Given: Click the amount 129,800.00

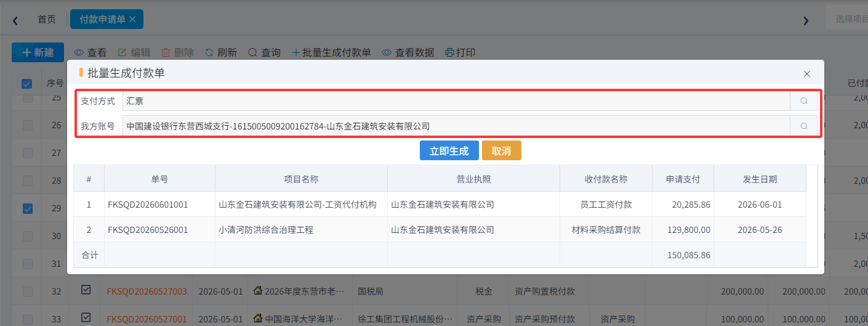Looking at the screenshot, I should pos(688,230).
